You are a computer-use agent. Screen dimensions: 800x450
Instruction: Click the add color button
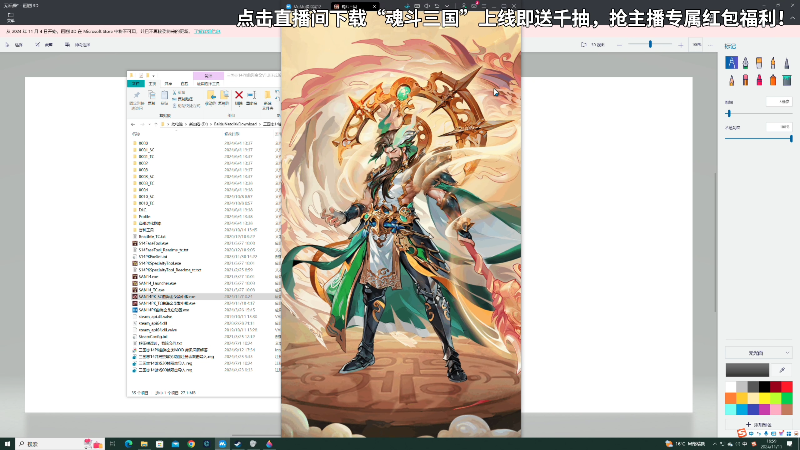click(758, 424)
